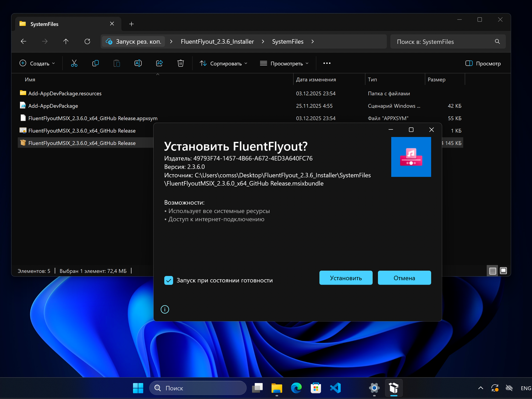Open Settings gear from the taskbar
Screen dimensions: 532x399
(374, 388)
